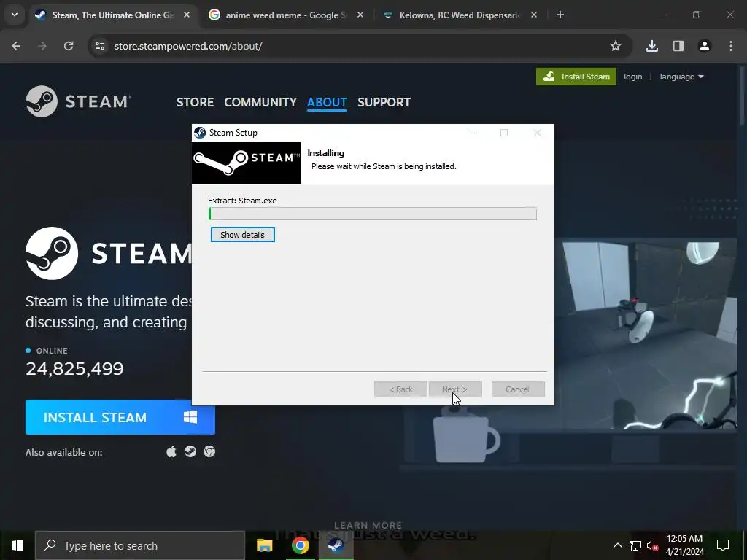Open the login link on Steam page
747x560 pixels.
(x=632, y=77)
